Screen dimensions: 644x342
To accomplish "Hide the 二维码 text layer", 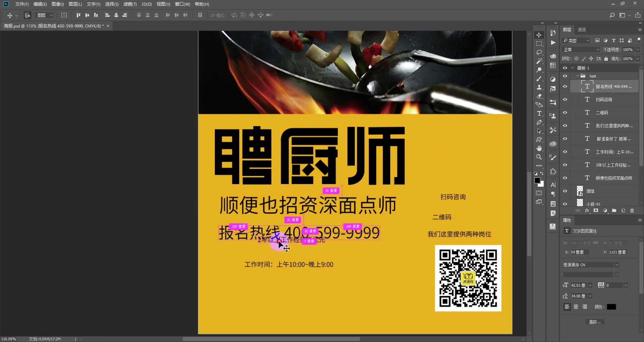I will coord(565,112).
